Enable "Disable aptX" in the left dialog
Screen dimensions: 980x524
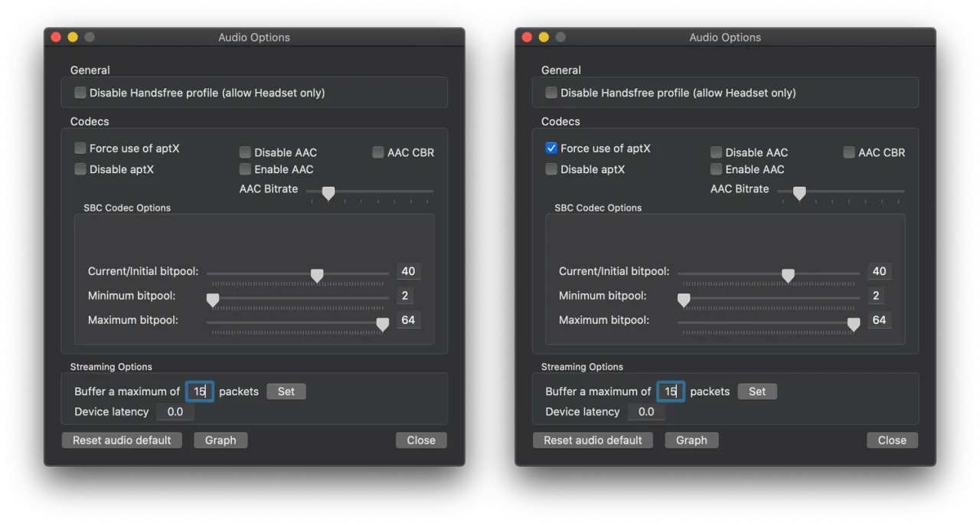tap(80, 169)
